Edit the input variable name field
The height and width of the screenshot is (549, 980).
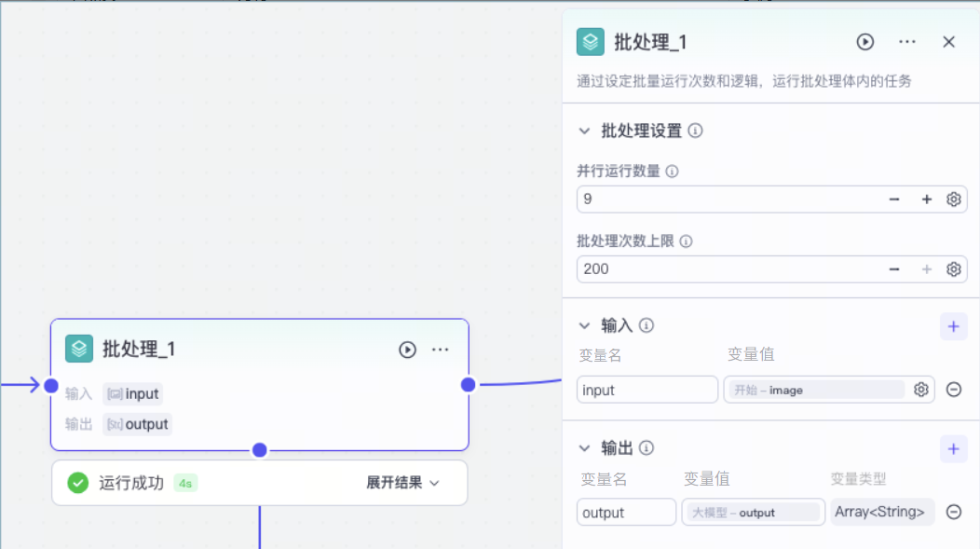point(647,390)
